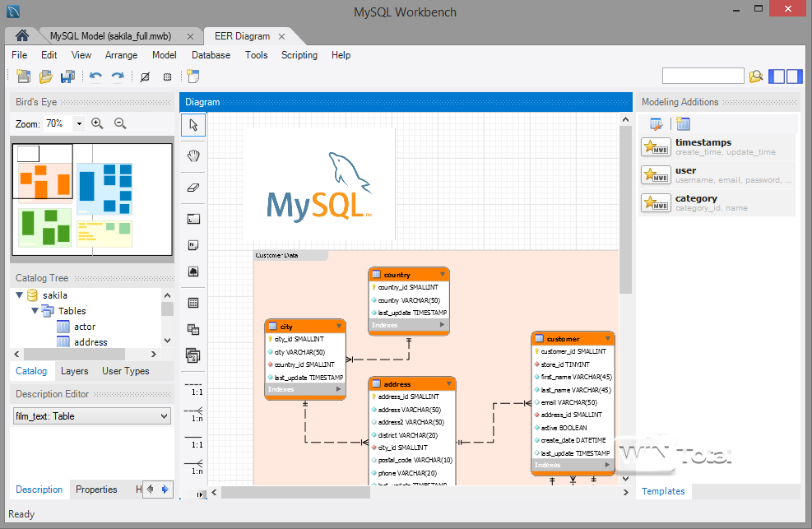This screenshot has width=812, height=529.
Task: Click the zoom out magnifier icon
Action: pyautogui.click(x=120, y=123)
